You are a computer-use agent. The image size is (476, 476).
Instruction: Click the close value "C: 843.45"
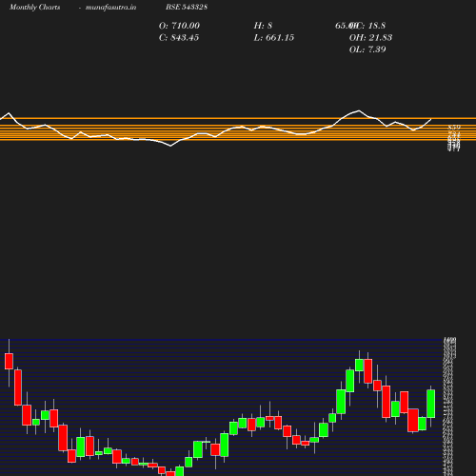click(179, 37)
